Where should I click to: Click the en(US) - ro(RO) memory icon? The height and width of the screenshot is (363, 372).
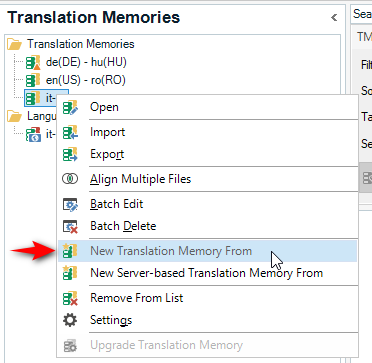[x=33, y=80]
